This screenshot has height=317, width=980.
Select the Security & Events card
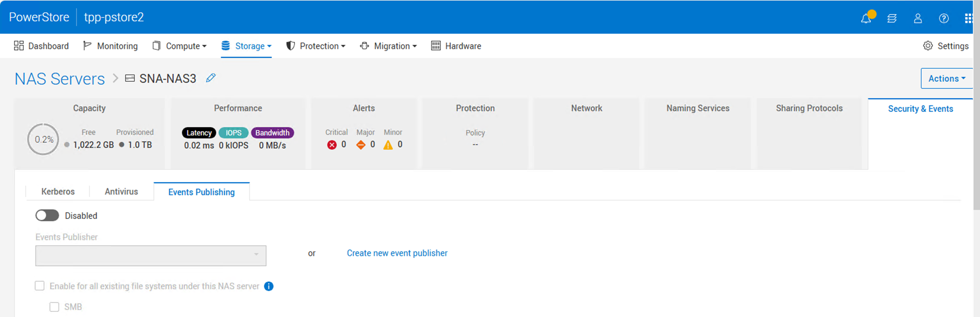[x=921, y=134]
